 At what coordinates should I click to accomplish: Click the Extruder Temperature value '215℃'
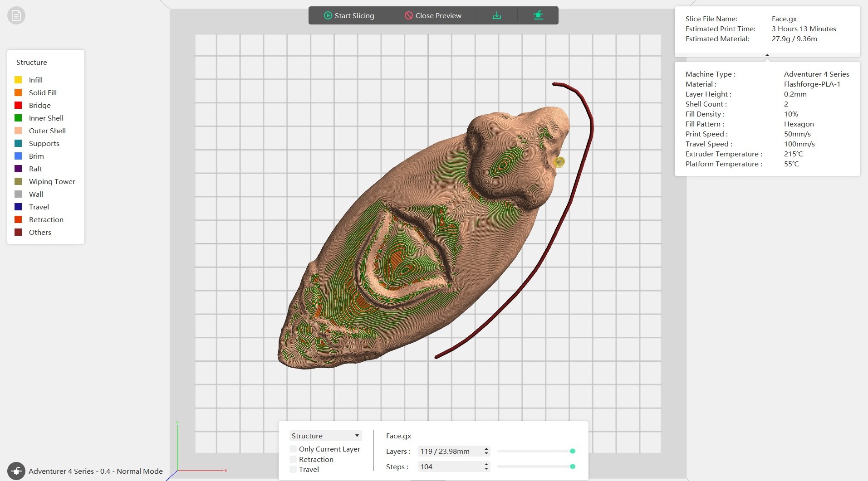[x=793, y=154]
